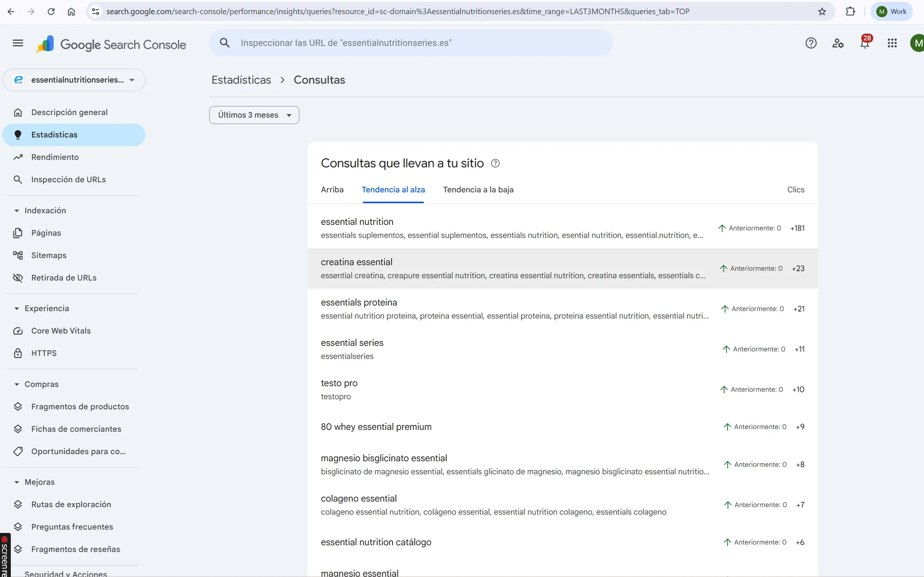Focus the Inspeccionar las URL search field
Viewport: 924px width, 577px height.
click(411, 43)
